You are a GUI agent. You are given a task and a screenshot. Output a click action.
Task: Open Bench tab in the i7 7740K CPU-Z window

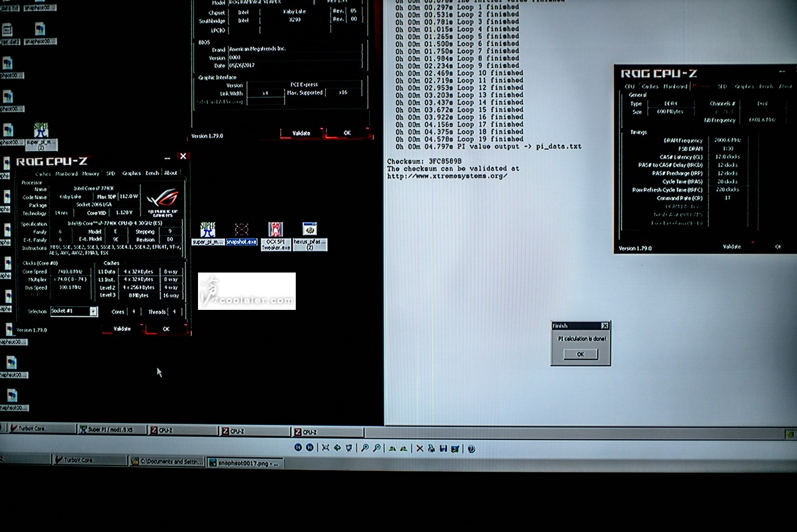click(153, 173)
